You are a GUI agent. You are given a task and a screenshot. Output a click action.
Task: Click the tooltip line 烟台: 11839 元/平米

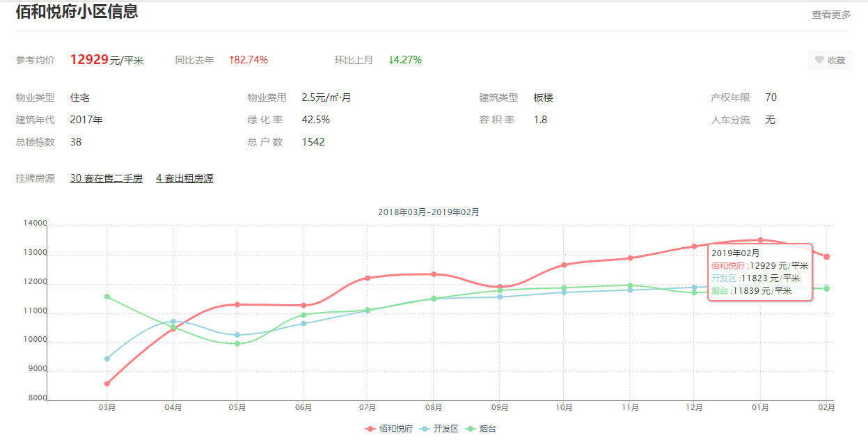pyautogui.click(x=751, y=290)
